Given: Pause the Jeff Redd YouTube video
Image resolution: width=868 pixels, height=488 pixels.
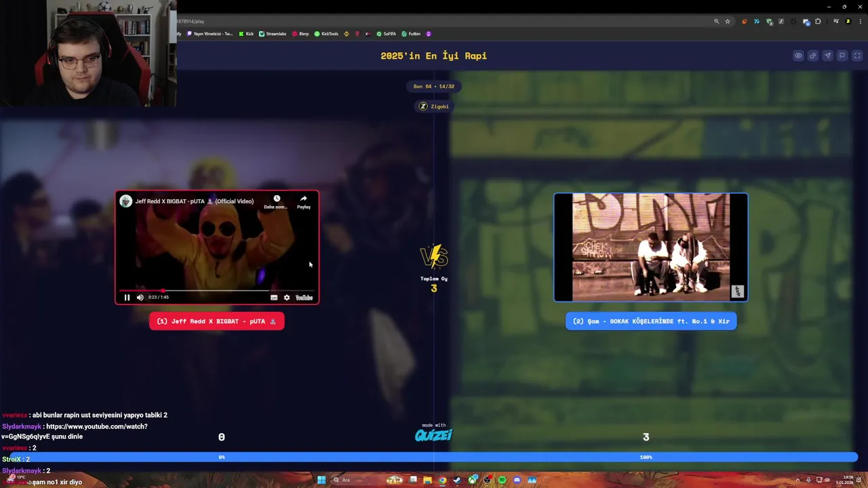Looking at the screenshot, I should (127, 298).
